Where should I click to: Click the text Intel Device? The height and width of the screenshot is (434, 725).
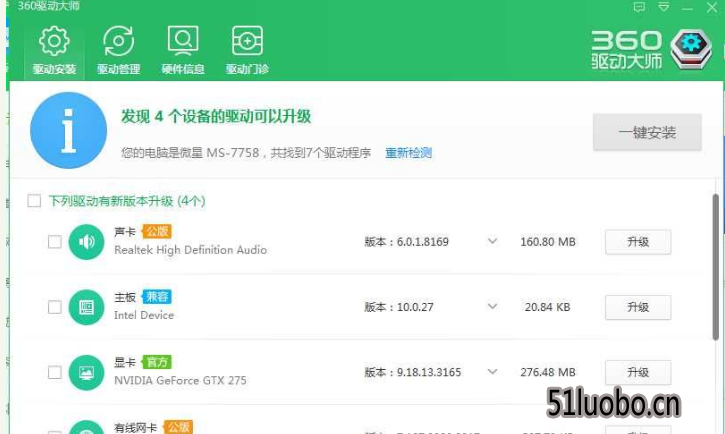pyautogui.click(x=144, y=315)
